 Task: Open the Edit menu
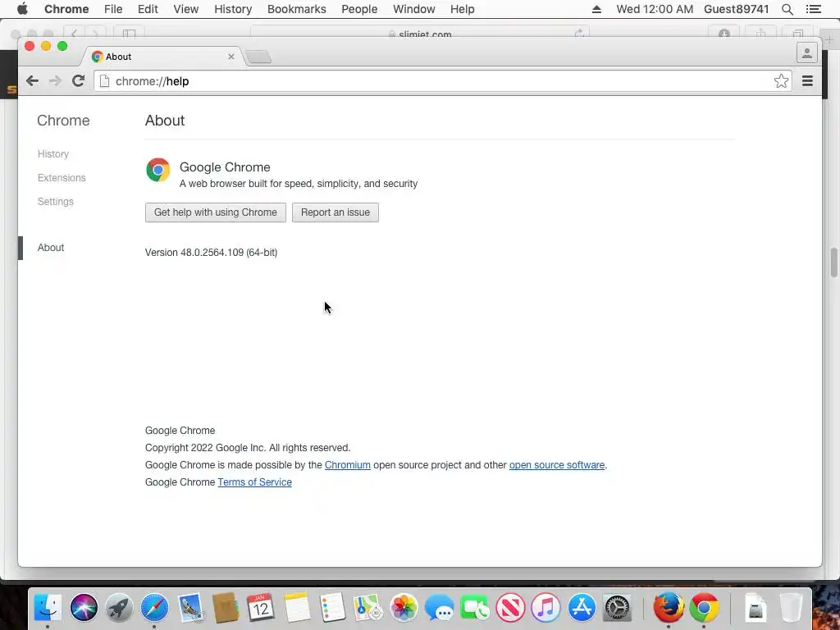(148, 9)
